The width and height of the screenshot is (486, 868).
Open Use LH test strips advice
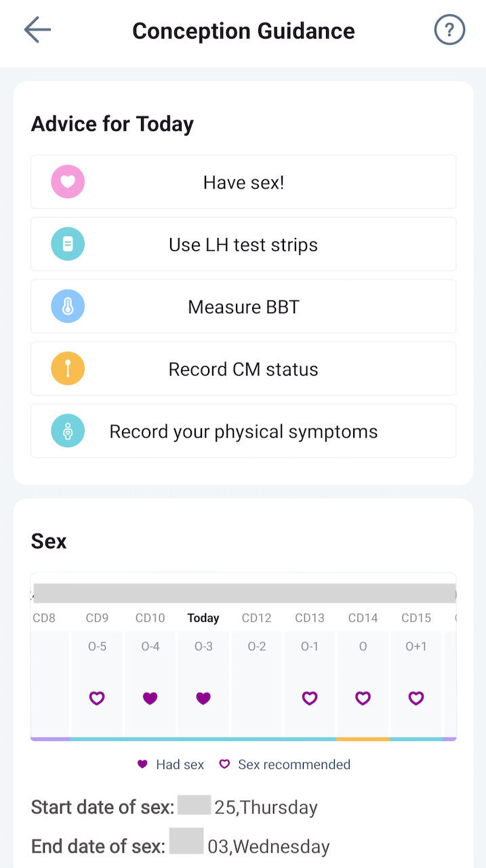pos(244,244)
